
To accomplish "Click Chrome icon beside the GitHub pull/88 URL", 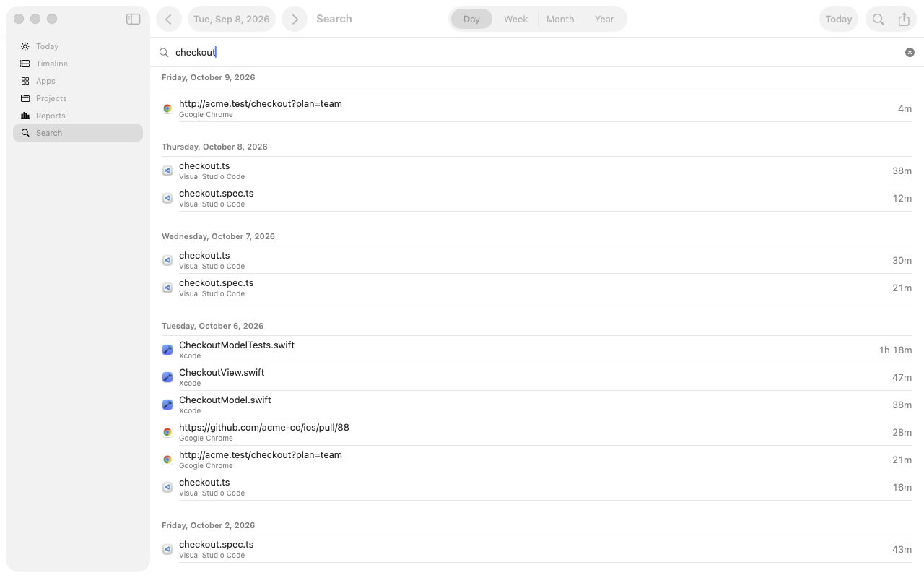I will [x=167, y=432].
